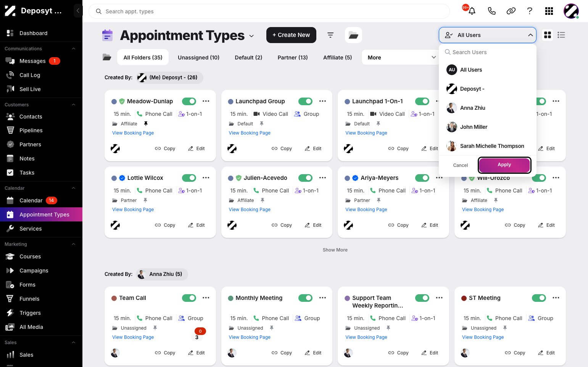The image size is (588, 367).
Task: Select the Partner (13) folder tab
Action: tap(293, 58)
